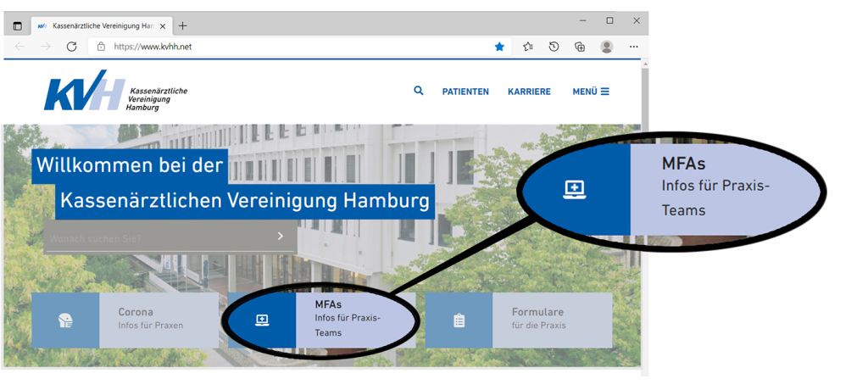Viewport: 868px width, 390px height.
Task: Click the search magnifier icon in site header
Action: tap(419, 91)
